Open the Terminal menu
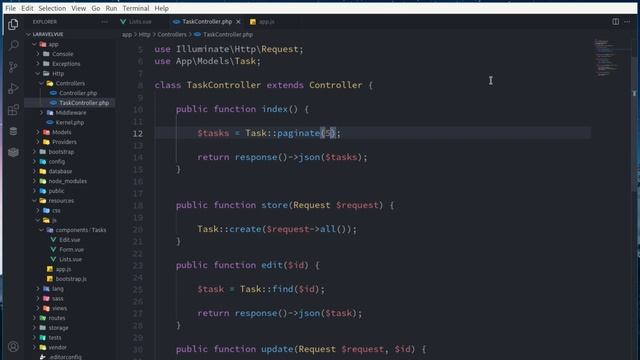The height and width of the screenshot is (360, 640). [136, 8]
